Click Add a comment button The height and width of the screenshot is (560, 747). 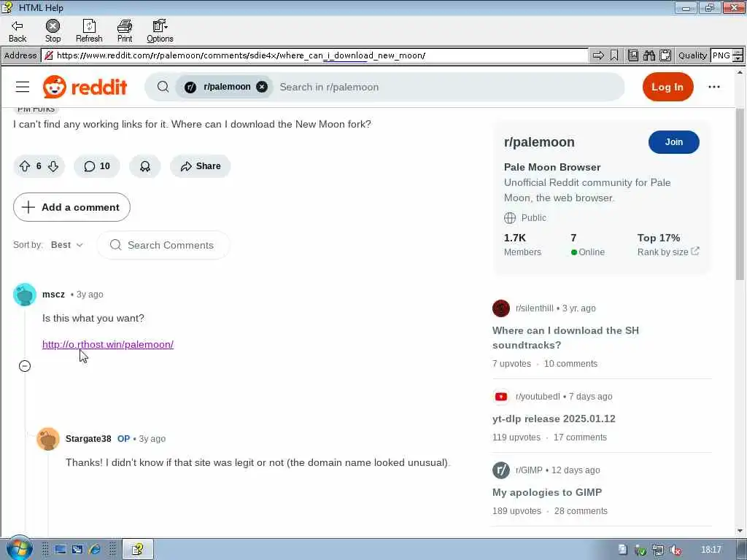point(71,207)
